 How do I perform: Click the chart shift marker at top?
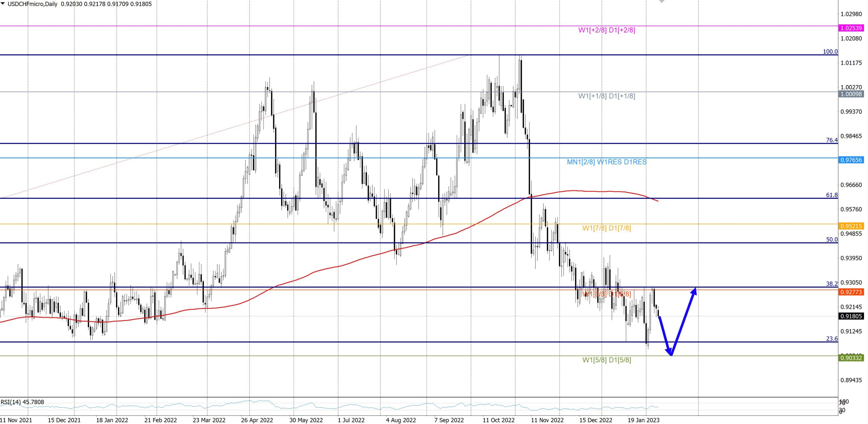coord(662,1)
